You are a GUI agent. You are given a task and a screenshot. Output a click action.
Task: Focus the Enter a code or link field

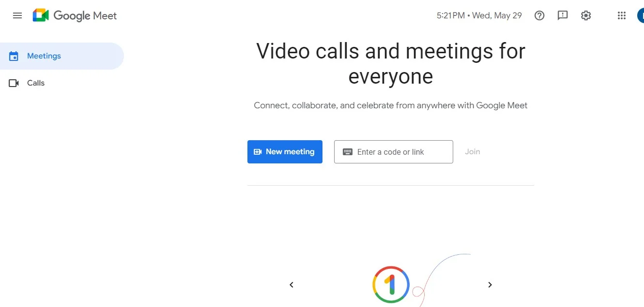[394, 152]
